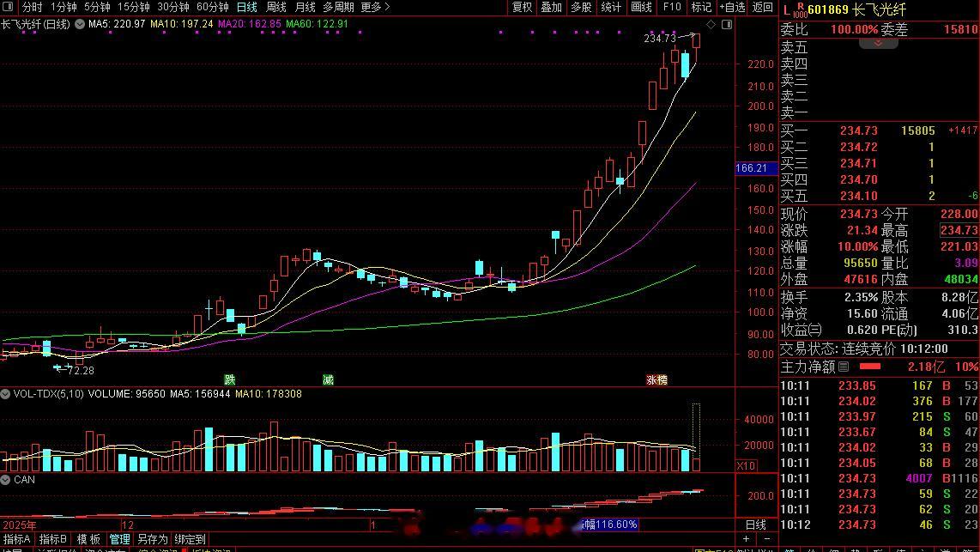The image size is (980, 552).
Task: Select the 15分钟 period
Action: [133, 7]
